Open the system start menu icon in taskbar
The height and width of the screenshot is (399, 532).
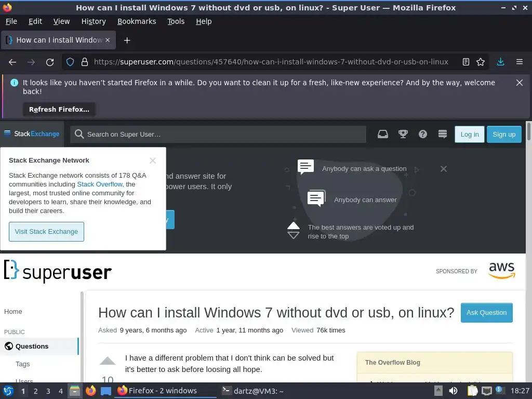(x=8, y=391)
